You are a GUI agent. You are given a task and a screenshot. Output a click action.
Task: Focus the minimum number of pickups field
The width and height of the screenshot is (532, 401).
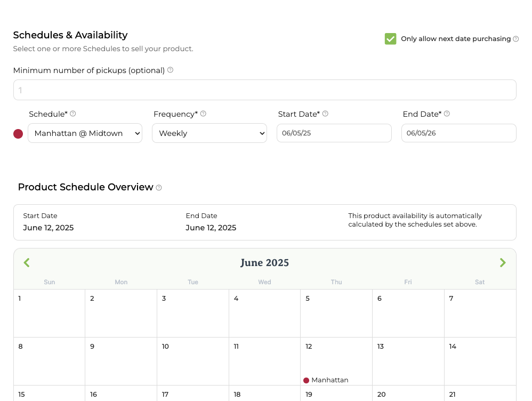tap(264, 90)
